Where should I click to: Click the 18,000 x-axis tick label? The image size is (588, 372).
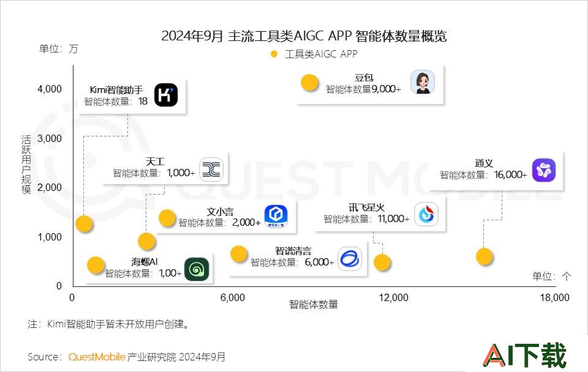coord(555,298)
